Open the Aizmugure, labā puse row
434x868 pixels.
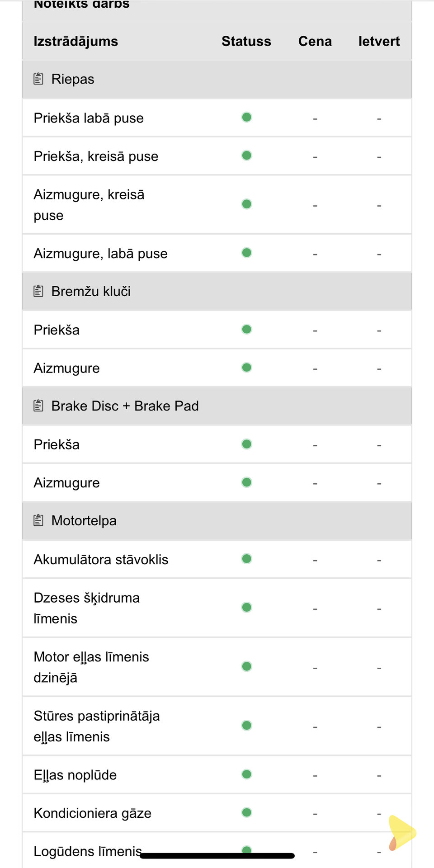(x=217, y=253)
